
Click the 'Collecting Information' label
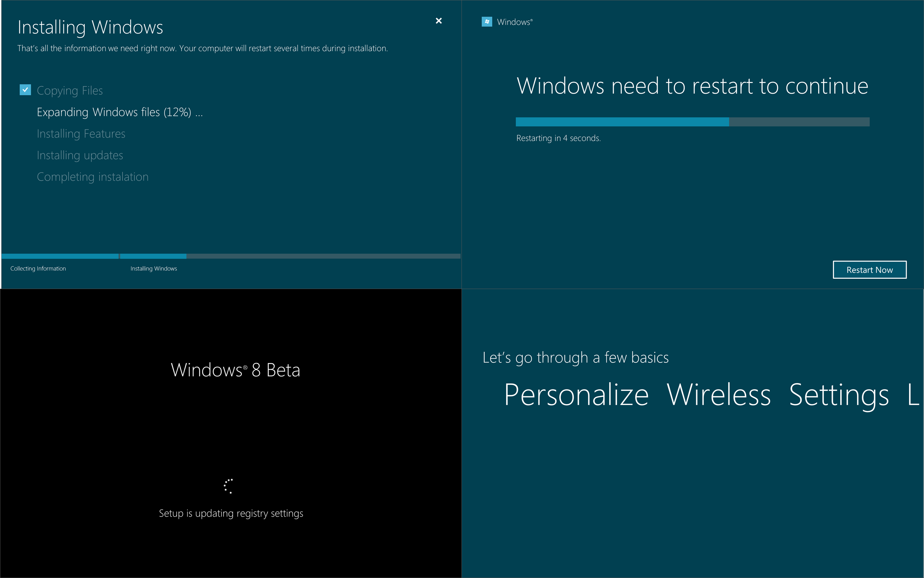click(38, 269)
